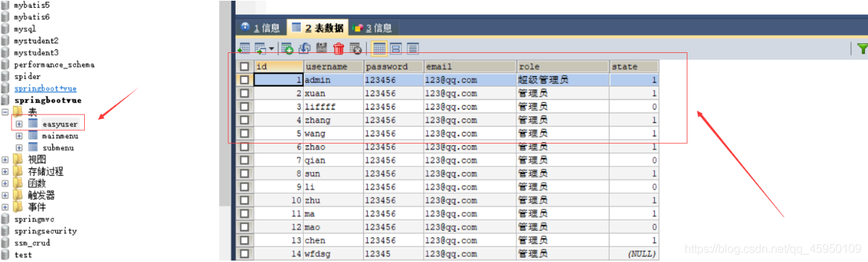Sort by the username column header
Image resolution: width=868 pixels, height=262 pixels.
(334, 67)
